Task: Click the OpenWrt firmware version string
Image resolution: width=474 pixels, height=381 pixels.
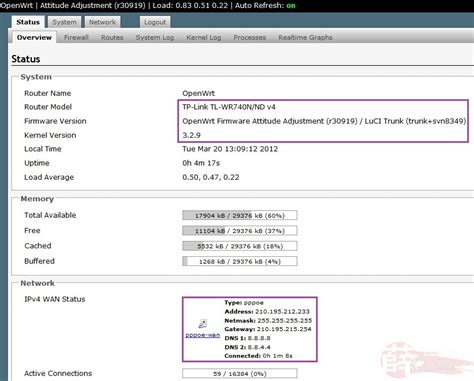Action: (324, 121)
